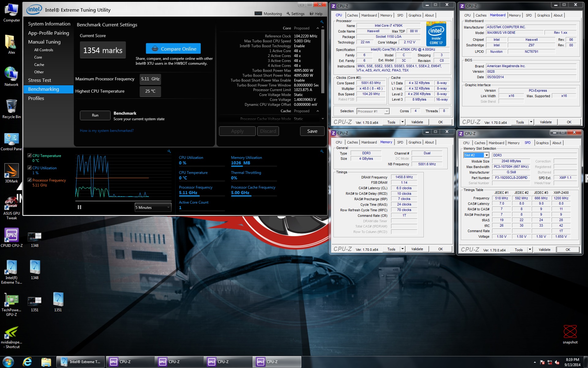Open the 1348 screenshot thumbnail file

[x=35, y=240]
